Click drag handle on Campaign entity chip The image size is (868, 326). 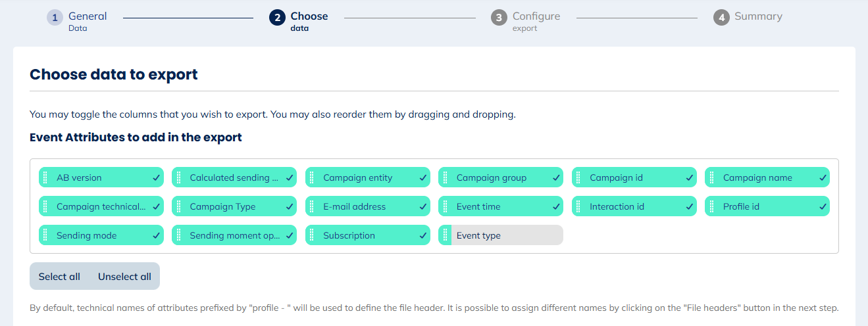[x=311, y=177]
